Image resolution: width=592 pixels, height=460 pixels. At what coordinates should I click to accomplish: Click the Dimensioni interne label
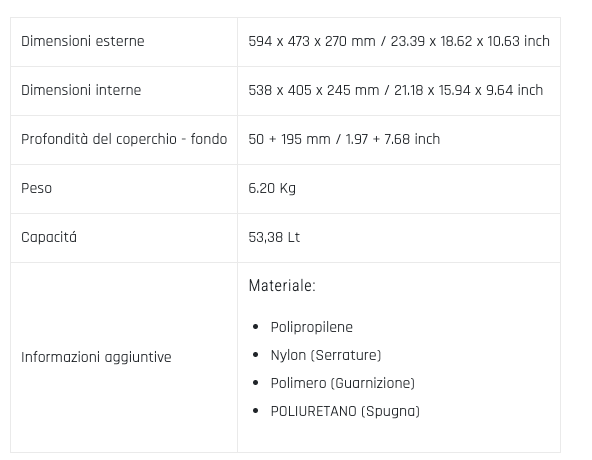[81, 90]
